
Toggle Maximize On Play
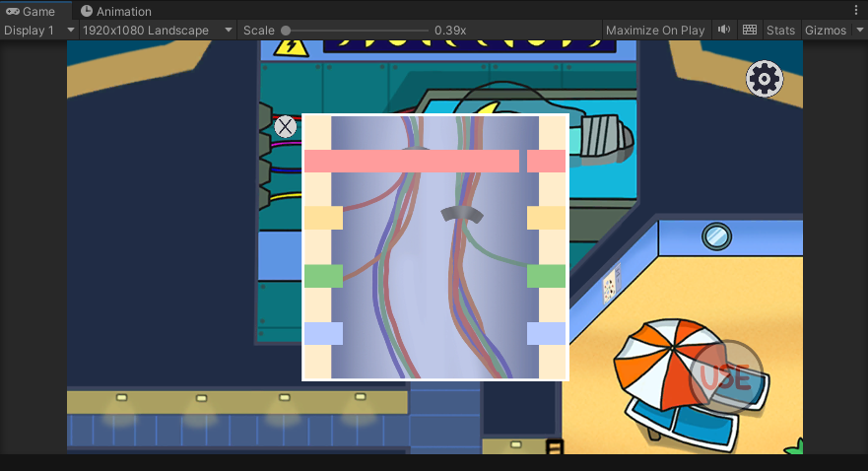point(655,31)
